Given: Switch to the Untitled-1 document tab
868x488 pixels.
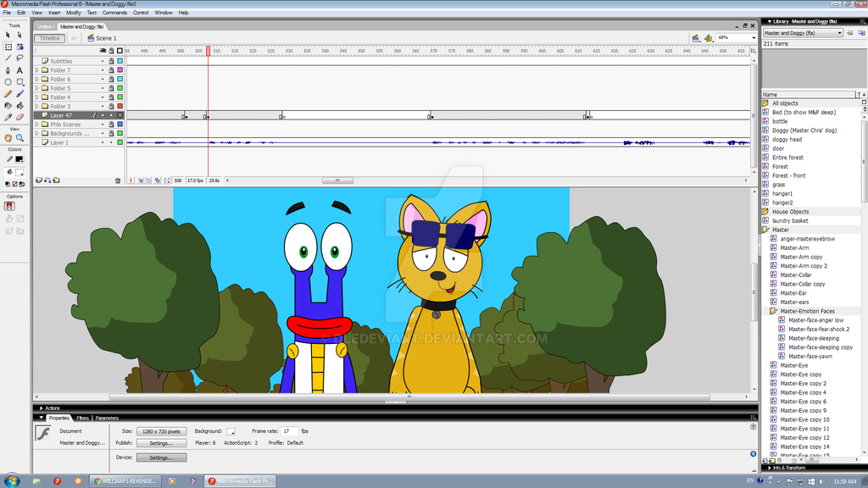Looking at the screenshot, I should [x=46, y=26].
